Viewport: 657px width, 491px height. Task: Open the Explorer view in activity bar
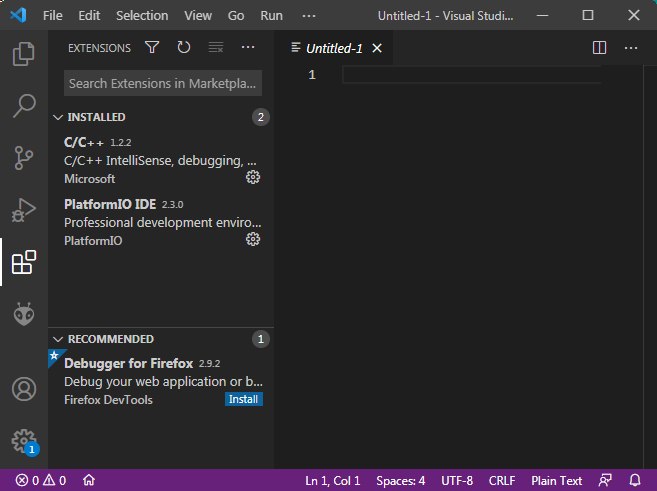point(24,54)
